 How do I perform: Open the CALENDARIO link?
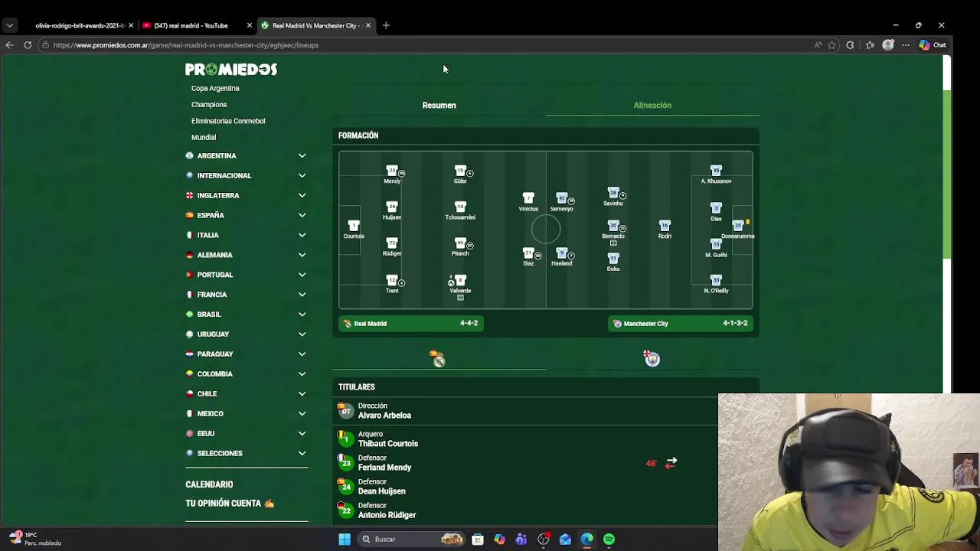click(209, 484)
